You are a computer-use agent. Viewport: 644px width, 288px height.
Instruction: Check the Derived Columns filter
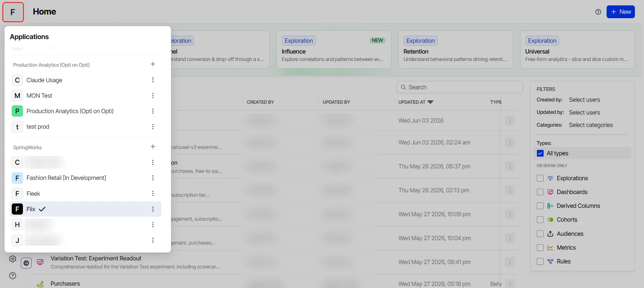click(x=540, y=206)
